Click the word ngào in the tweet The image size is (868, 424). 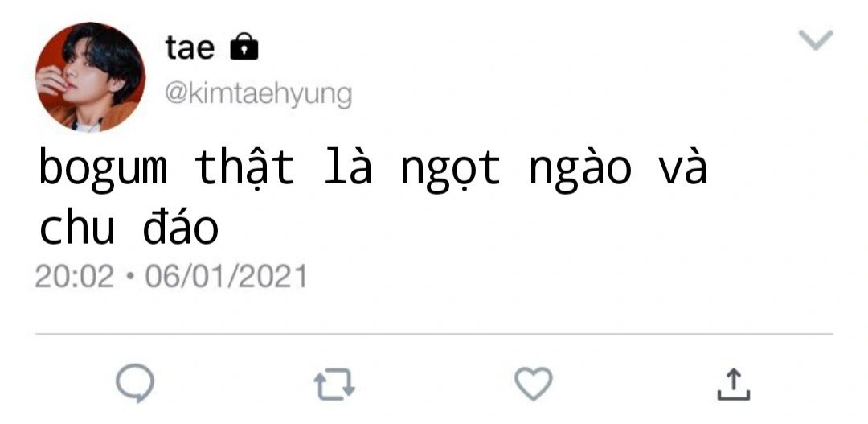(x=580, y=168)
